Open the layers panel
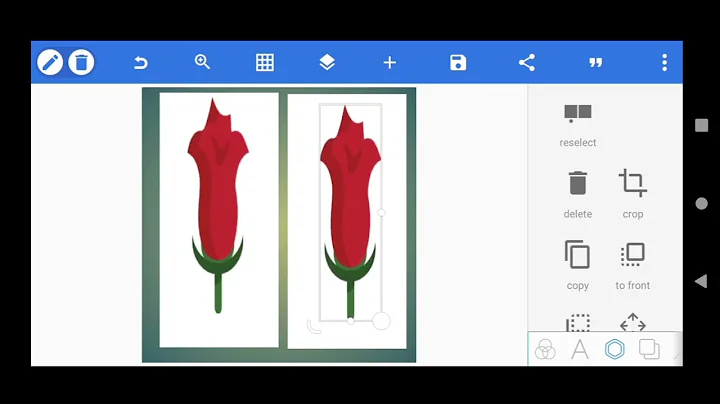The height and width of the screenshot is (404, 720). click(327, 62)
